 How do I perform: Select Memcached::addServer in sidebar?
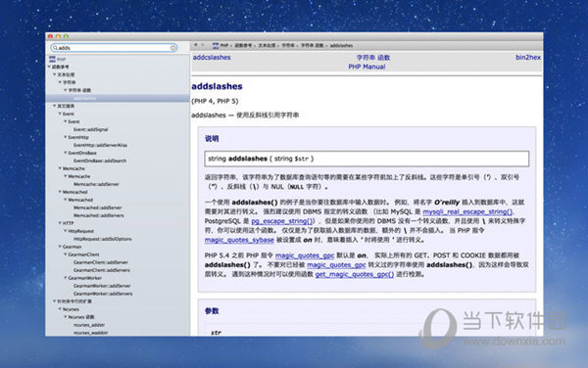(97, 207)
